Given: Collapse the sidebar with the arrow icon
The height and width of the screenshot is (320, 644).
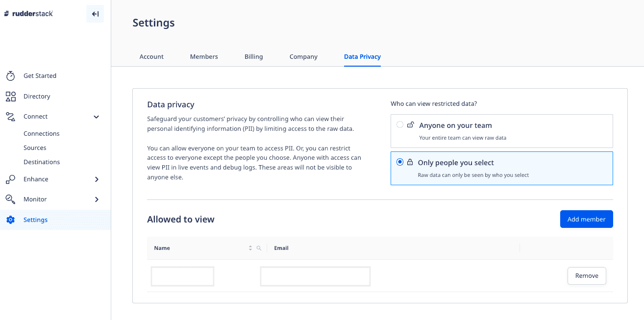Looking at the screenshot, I should click(95, 14).
